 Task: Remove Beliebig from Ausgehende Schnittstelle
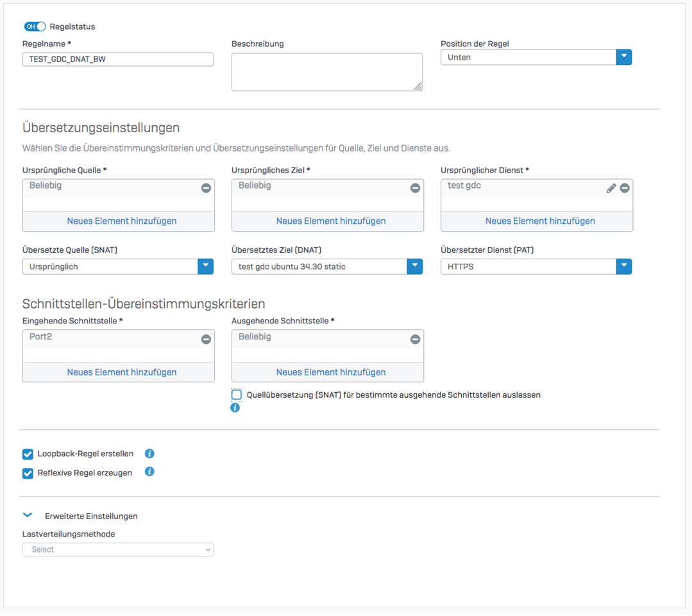point(415,339)
